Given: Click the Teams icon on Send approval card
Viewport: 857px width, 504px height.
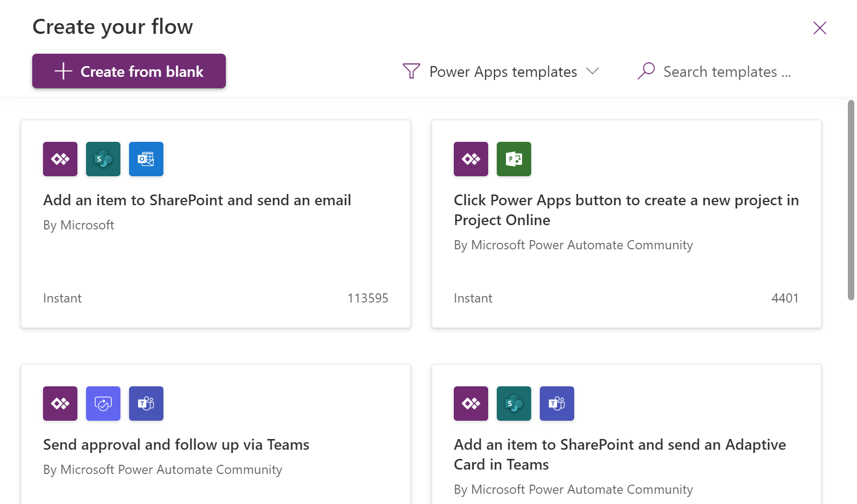Looking at the screenshot, I should 146,404.
